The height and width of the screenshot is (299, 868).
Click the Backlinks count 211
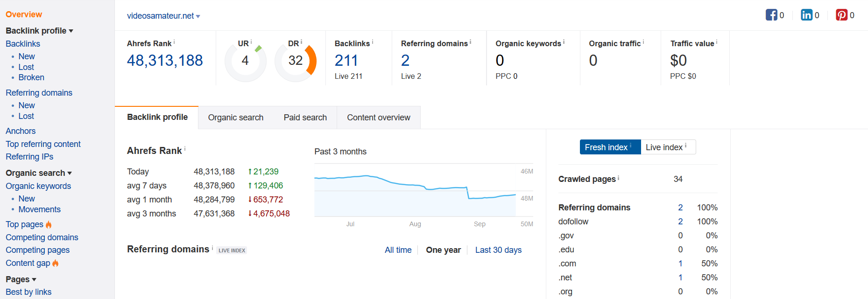[x=346, y=60]
